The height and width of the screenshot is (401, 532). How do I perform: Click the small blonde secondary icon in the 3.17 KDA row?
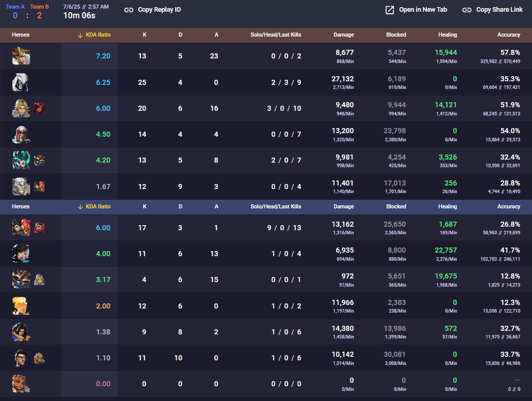coord(39,280)
